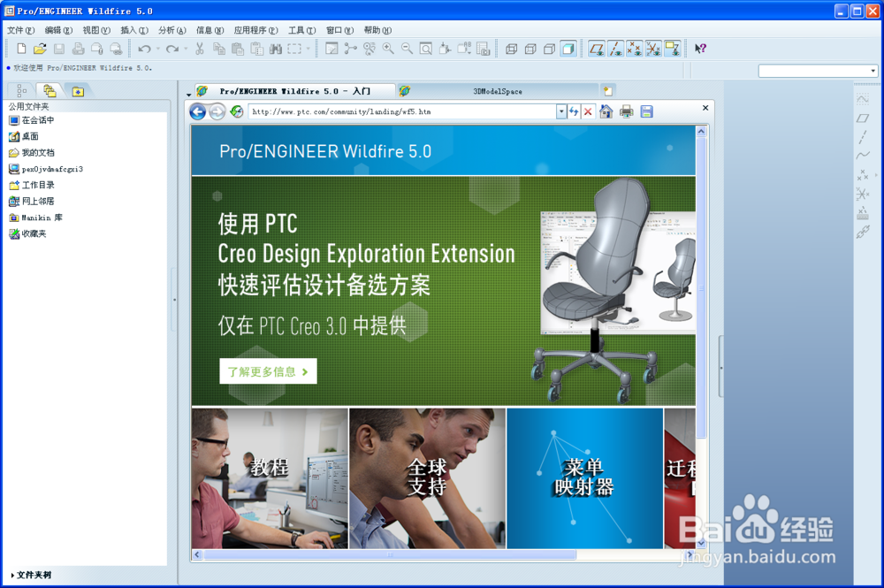Expand the Undo history dropdown arrow

[x=158, y=49]
